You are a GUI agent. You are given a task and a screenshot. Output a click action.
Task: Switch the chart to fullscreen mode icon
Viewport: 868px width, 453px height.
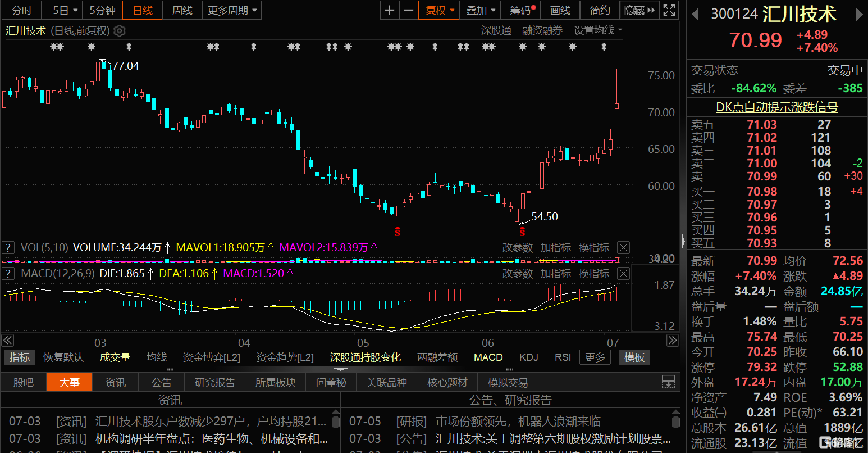click(x=669, y=10)
